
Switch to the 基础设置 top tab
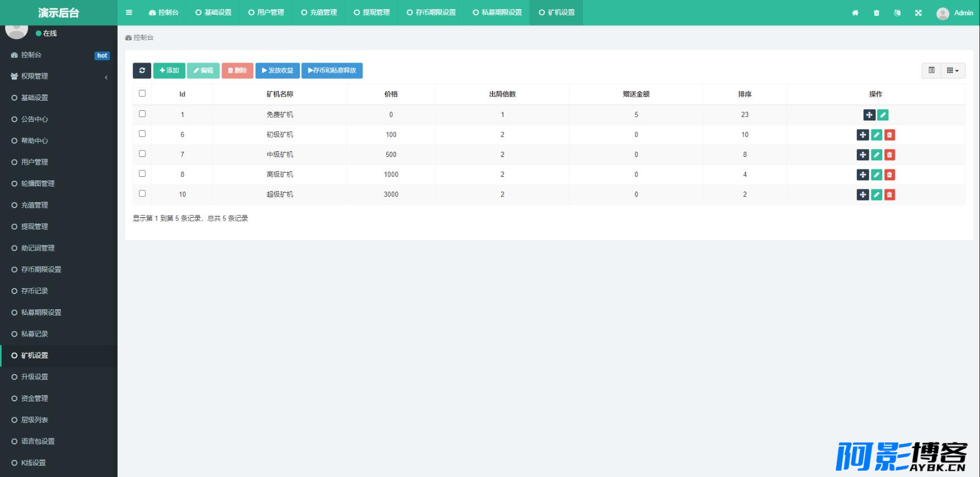(213, 13)
